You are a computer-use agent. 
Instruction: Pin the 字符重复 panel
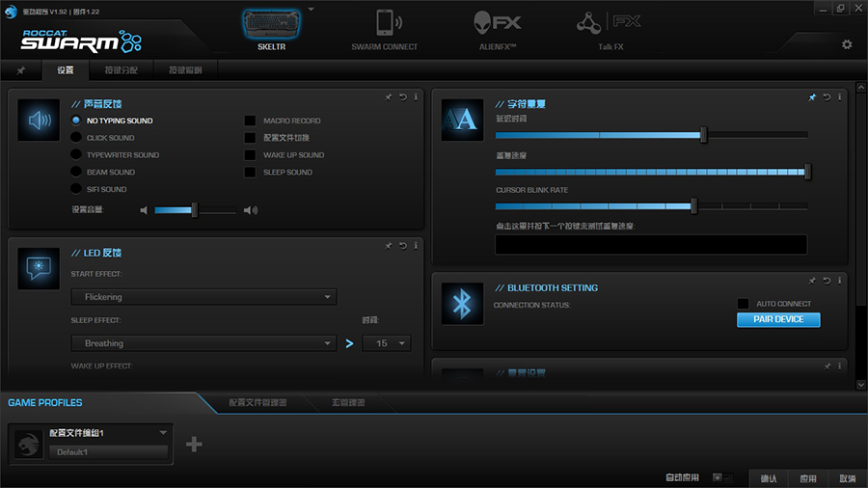pos(812,96)
